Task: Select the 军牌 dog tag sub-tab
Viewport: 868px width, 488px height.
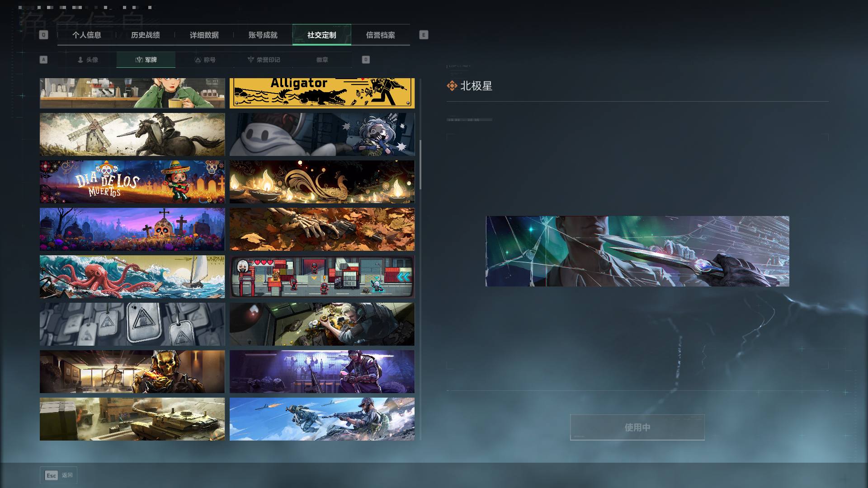Action: point(146,60)
